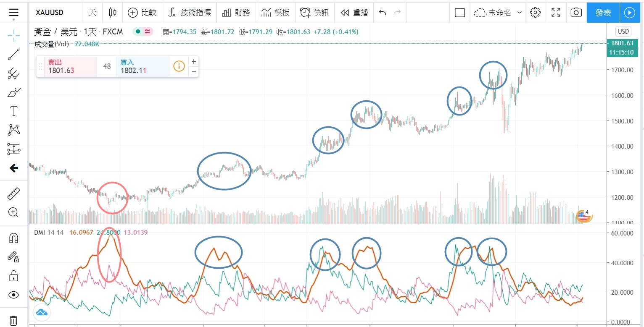Toggle lock all drawing tools padlock
The height and width of the screenshot is (327, 644).
tap(13, 276)
